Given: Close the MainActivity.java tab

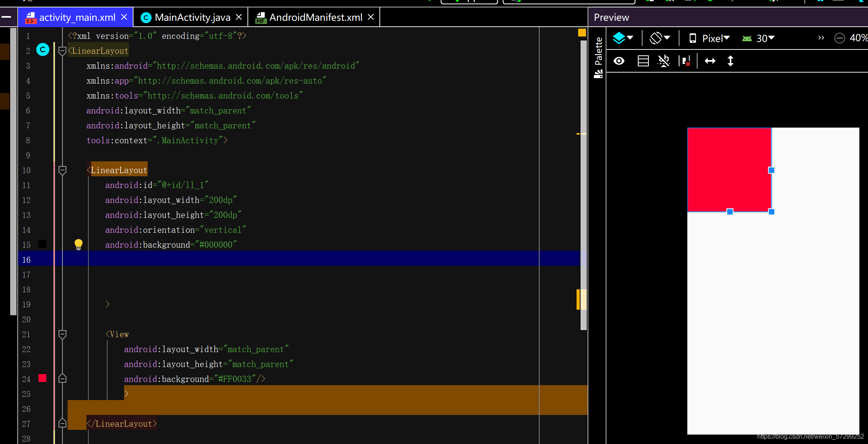Looking at the screenshot, I should (239, 17).
